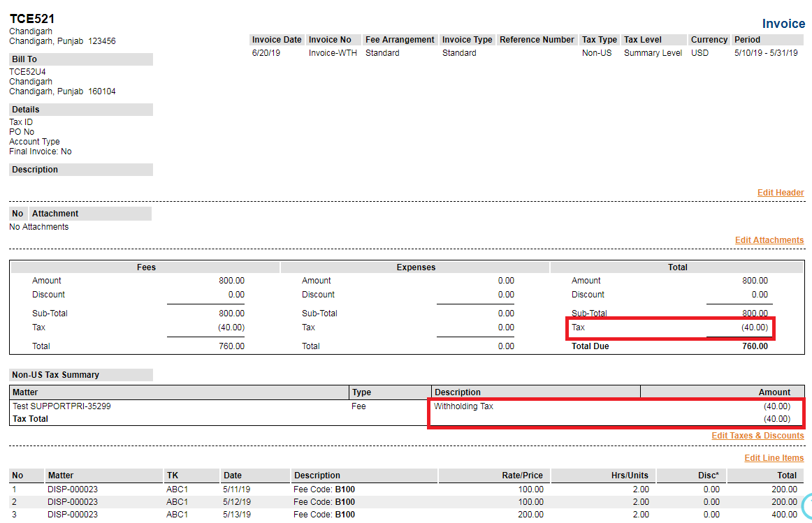Viewport: 812px width, 523px height.
Task: Click fee code B100 on line 1
Action: pyautogui.click(x=345, y=489)
